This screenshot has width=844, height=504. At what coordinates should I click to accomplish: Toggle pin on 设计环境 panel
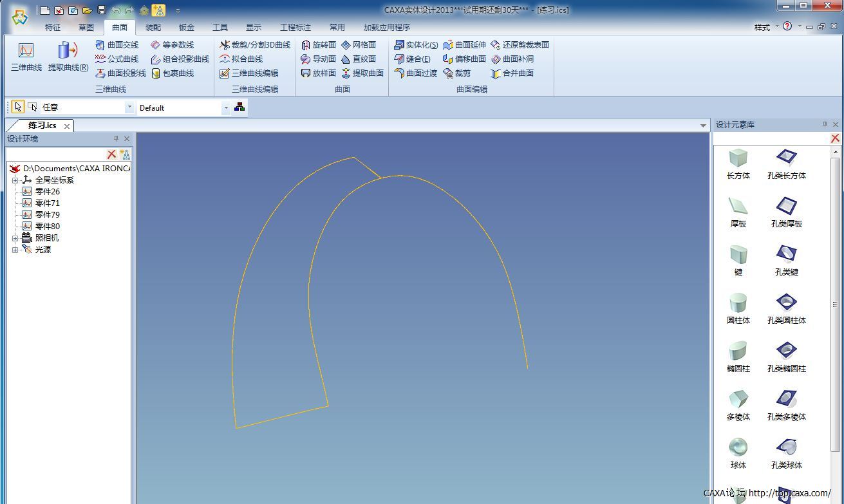pyautogui.click(x=116, y=138)
